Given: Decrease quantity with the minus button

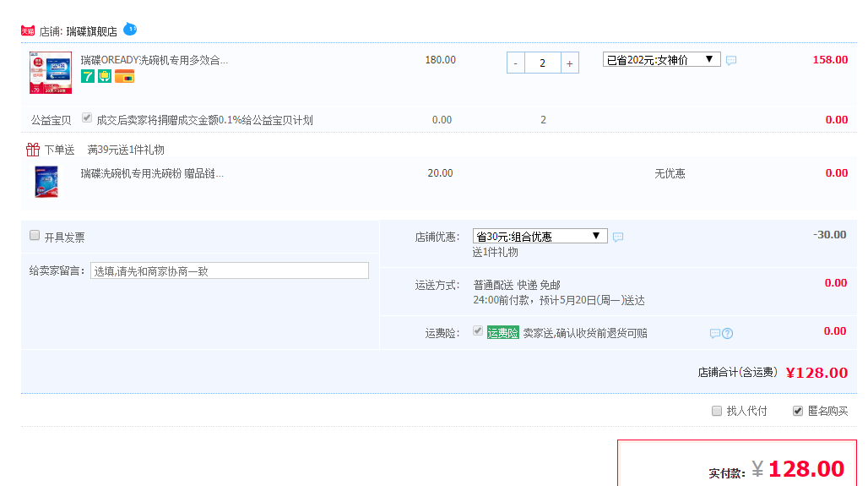Looking at the screenshot, I should (x=515, y=63).
